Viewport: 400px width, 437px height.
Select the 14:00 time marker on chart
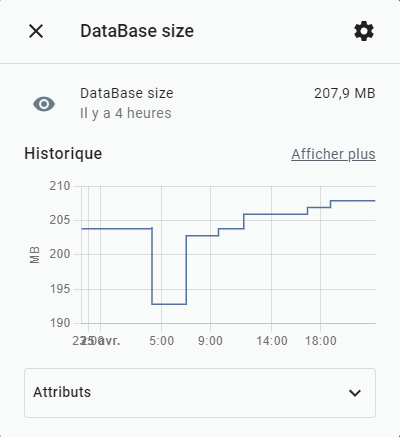[272, 341]
